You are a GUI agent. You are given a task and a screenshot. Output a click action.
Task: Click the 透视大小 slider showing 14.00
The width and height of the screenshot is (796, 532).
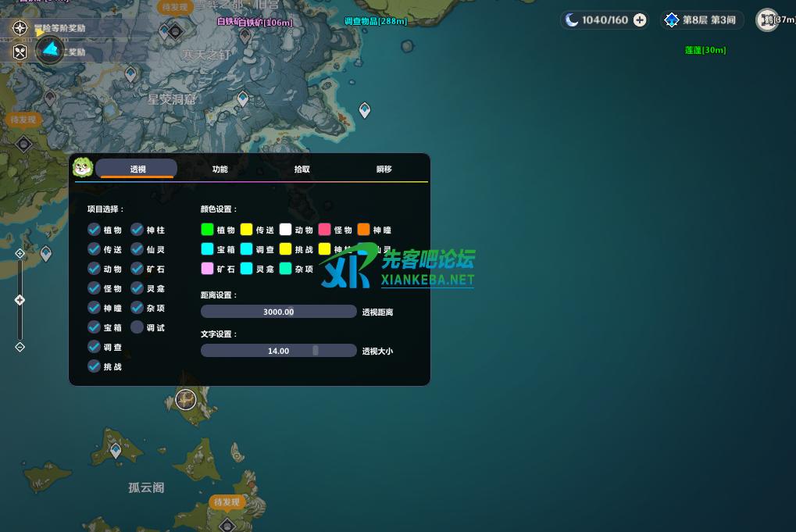(278, 351)
